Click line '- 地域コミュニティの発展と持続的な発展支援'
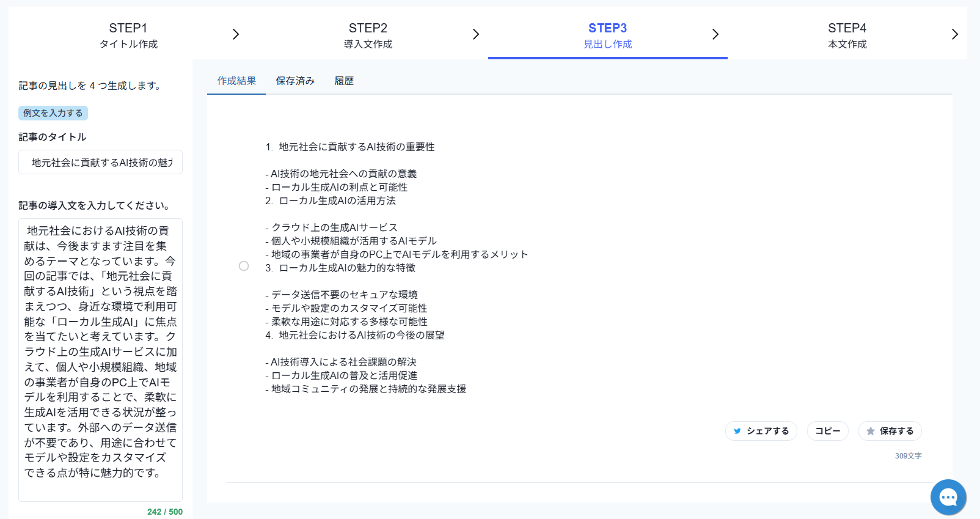980x519 pixels. click(x=366, y=389)
